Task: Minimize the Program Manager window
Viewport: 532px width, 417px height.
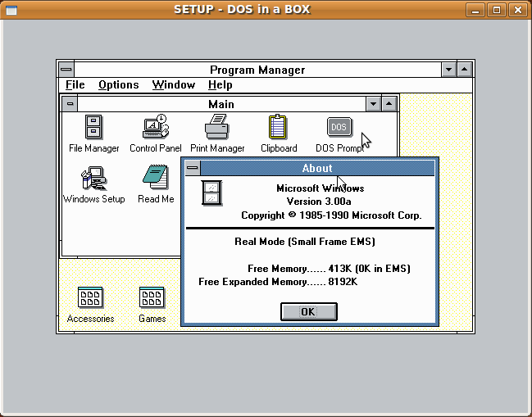Action: click(x=448, y=70)
